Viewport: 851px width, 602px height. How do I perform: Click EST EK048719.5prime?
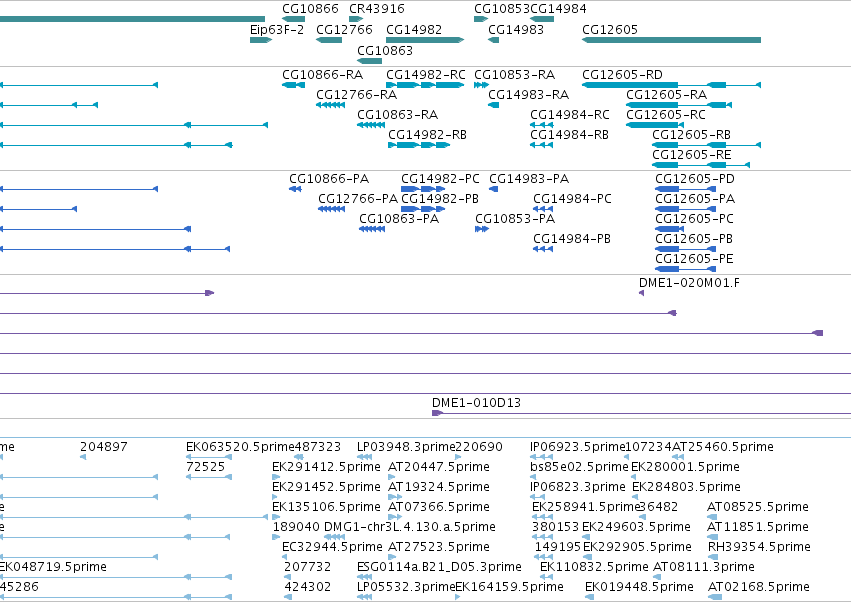coord(53,567)
